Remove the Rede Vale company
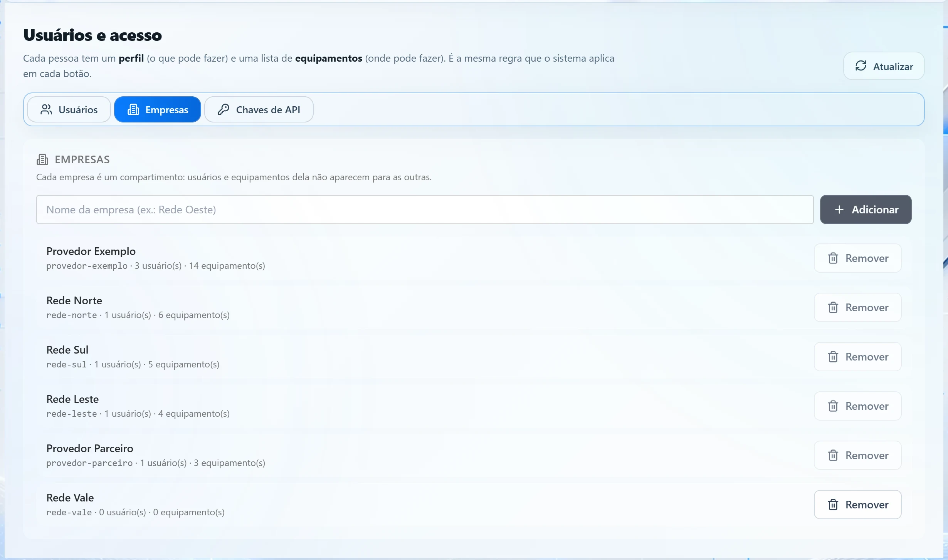 (x=857, y=505)
